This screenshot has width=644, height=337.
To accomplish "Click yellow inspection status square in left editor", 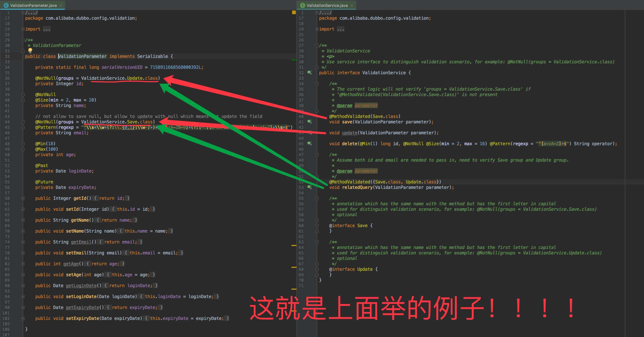I will [x=294, y=13].
